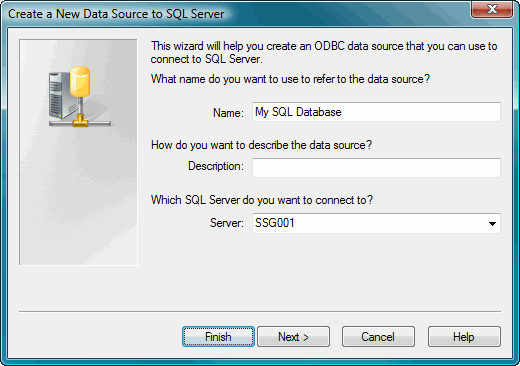Open Help for this wizard
Screen dimensions: 520x366
[464, 337]
